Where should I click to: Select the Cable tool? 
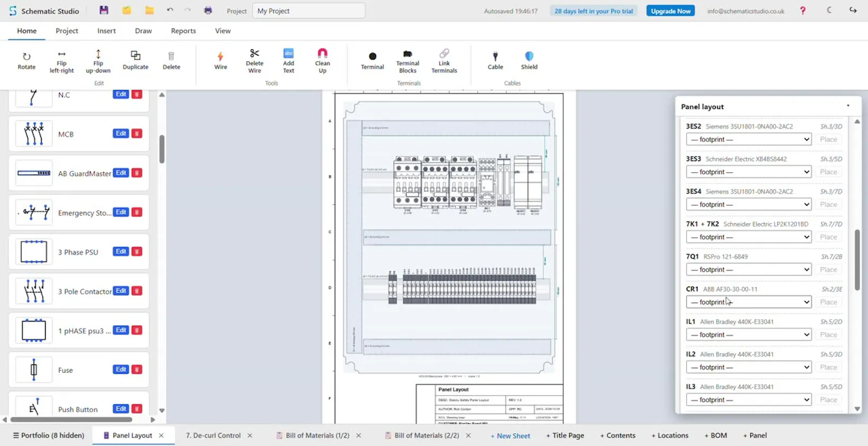pos(495,61)
